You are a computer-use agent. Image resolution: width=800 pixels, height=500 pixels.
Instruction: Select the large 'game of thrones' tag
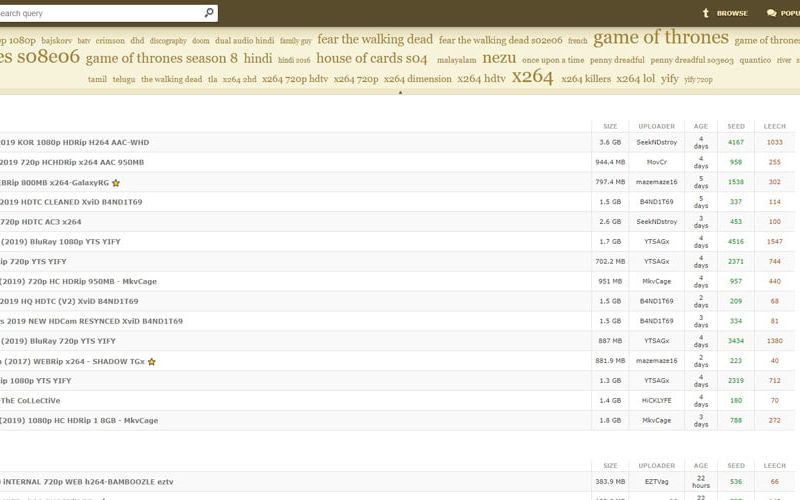(x=661, y=38)
